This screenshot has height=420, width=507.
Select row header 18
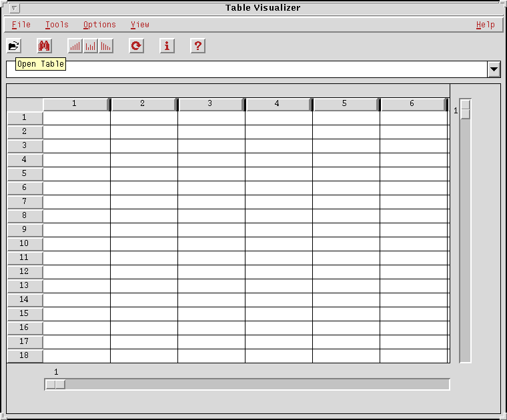[x=25, y=356]
